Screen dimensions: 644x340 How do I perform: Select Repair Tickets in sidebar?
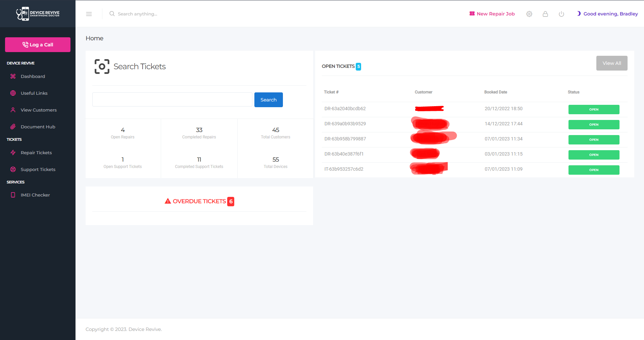[36, 153]
